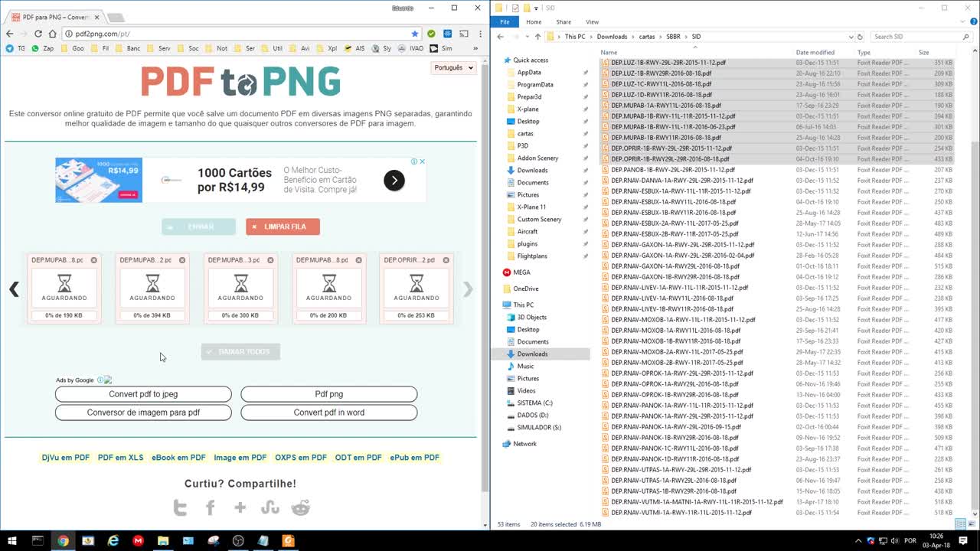Open the Home ribbon tab in Explorer

coord(534,22)
